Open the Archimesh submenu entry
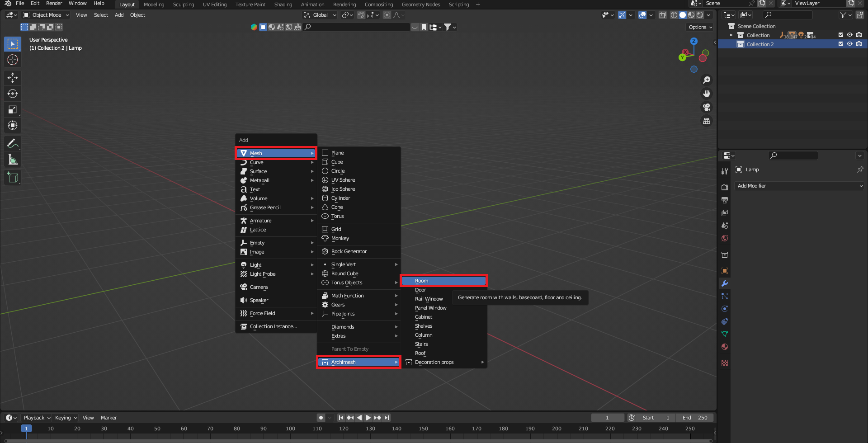Image resolution: width=868 pixels, height=443 pixels. pyautogui.click(x=359, y=362)
